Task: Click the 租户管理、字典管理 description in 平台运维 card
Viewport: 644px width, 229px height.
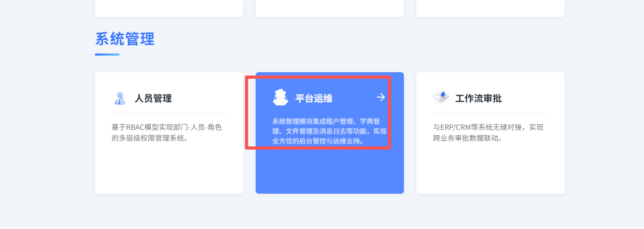Action: (x=329, y=131)
